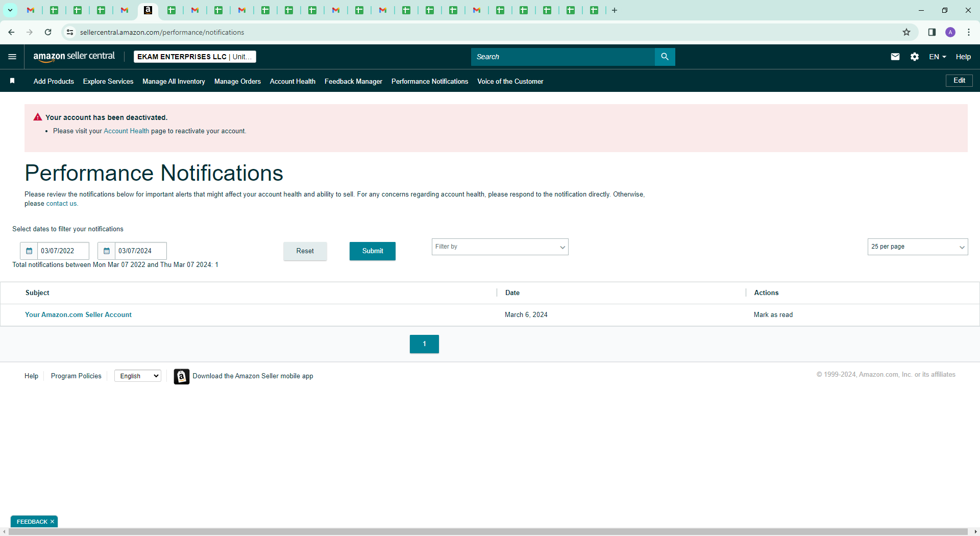This screenshot has width=980, height=536.
Task: Open the browser side panel icon
Action: pos(932,32)
